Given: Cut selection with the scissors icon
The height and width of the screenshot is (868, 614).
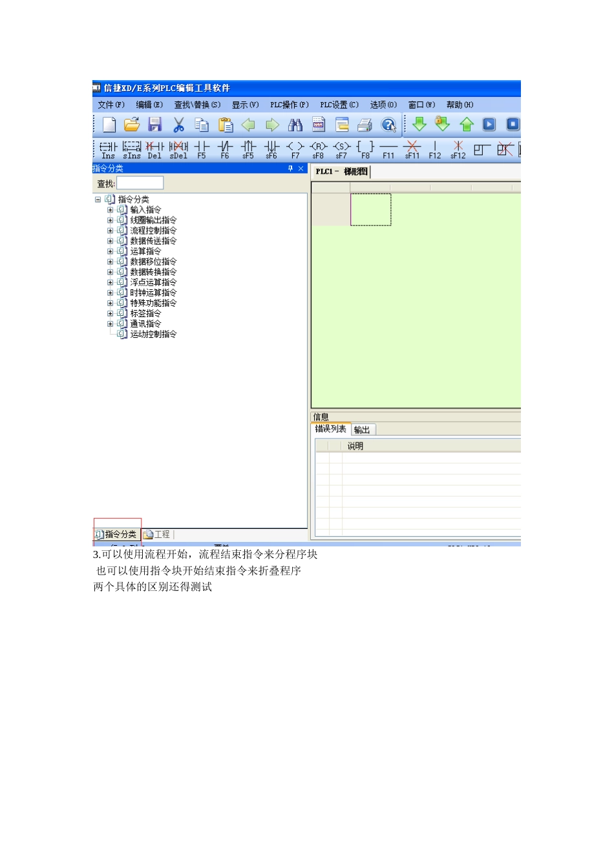Looking at the screenshot, I should [x=178, y=125].
